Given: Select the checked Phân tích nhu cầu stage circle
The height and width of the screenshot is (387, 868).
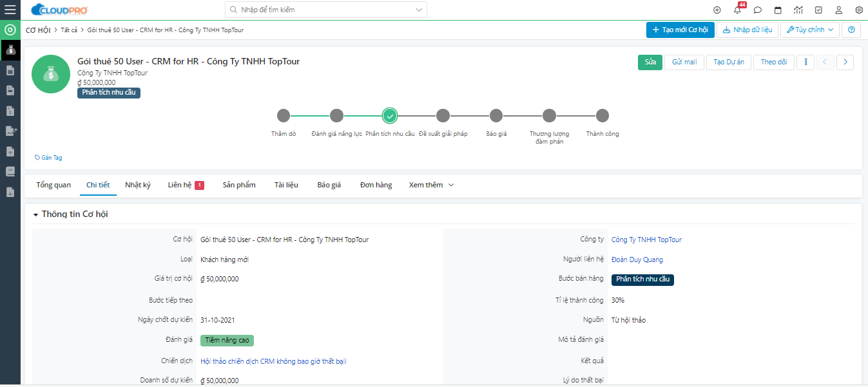Looking at the screenshot, I should click(x=389, y=116).
